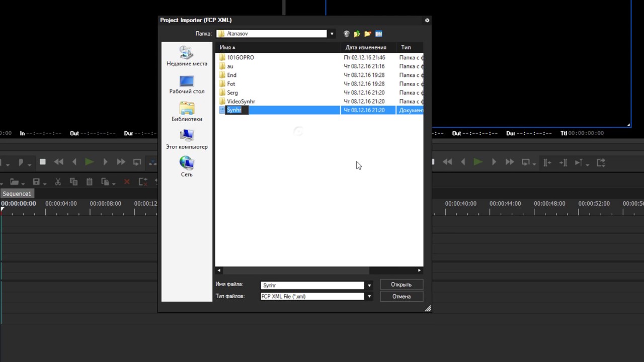Click the Set Out marker icon in Player

(21, 162)
